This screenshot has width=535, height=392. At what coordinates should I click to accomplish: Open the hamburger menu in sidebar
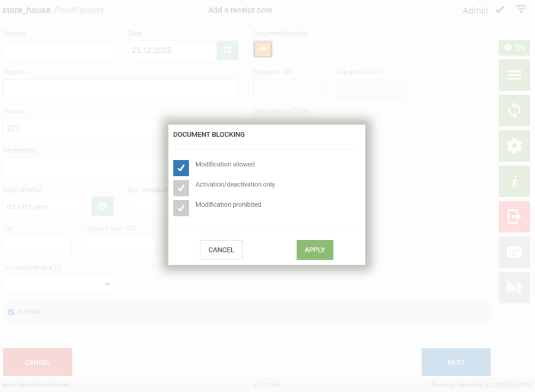[x=514, y=75]
